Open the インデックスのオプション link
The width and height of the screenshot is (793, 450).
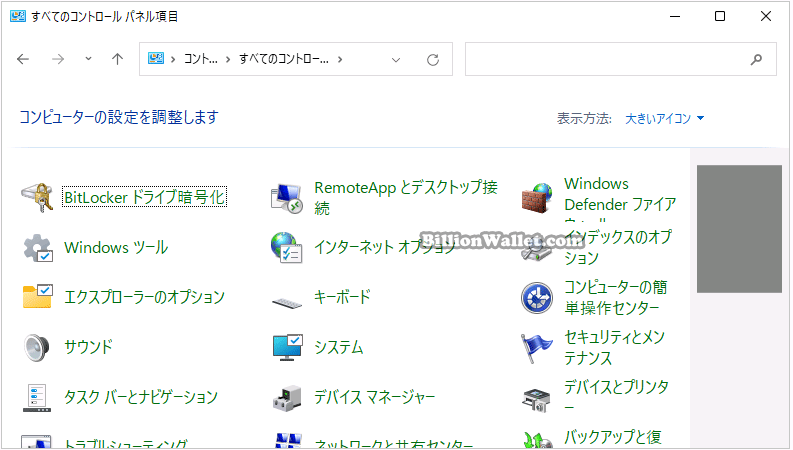(x=618, y=247)
